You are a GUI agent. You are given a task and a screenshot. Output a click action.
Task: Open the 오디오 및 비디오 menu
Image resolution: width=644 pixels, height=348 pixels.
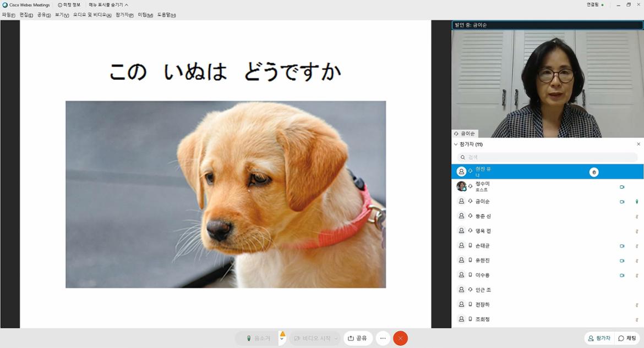92,15
